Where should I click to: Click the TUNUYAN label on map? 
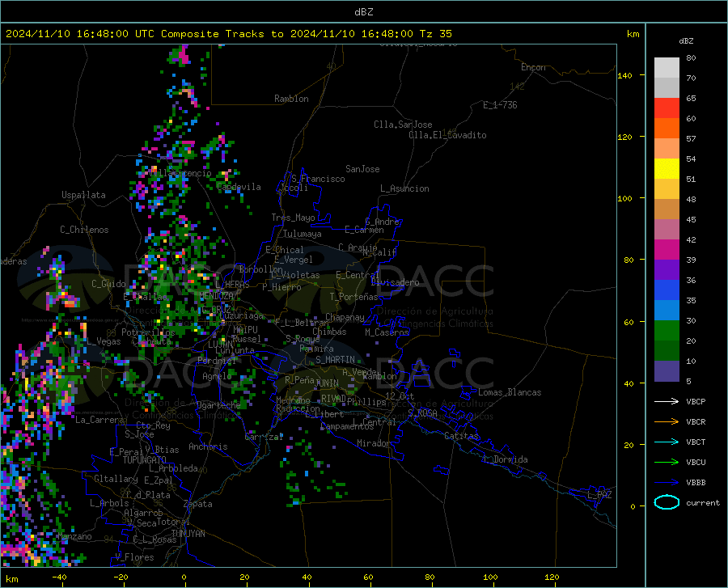click(x=188, y=534)
